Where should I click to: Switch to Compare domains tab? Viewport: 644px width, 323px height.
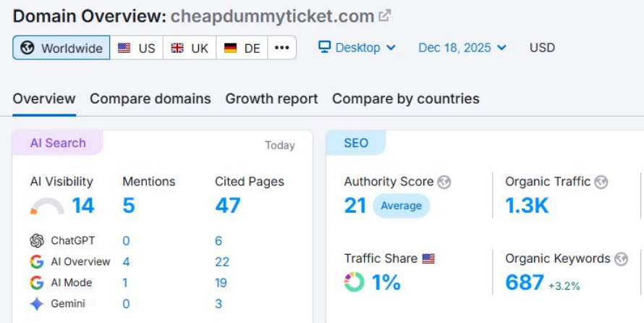[151, 98]
